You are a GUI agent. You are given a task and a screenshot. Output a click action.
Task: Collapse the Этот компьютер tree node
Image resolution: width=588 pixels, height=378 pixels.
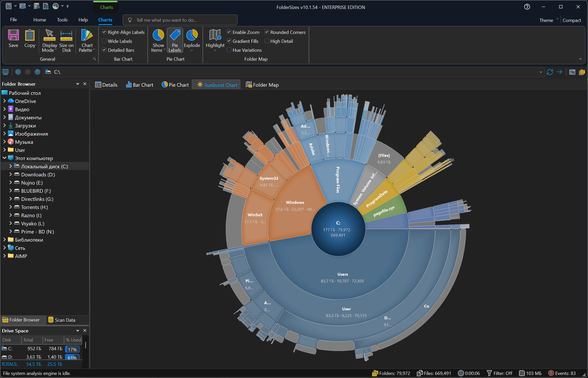[4, 158]
